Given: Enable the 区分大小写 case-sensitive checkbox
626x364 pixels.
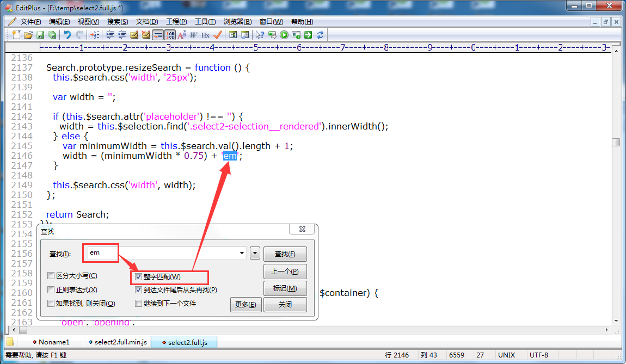Looking at the screenshot, I should point(51,275).
